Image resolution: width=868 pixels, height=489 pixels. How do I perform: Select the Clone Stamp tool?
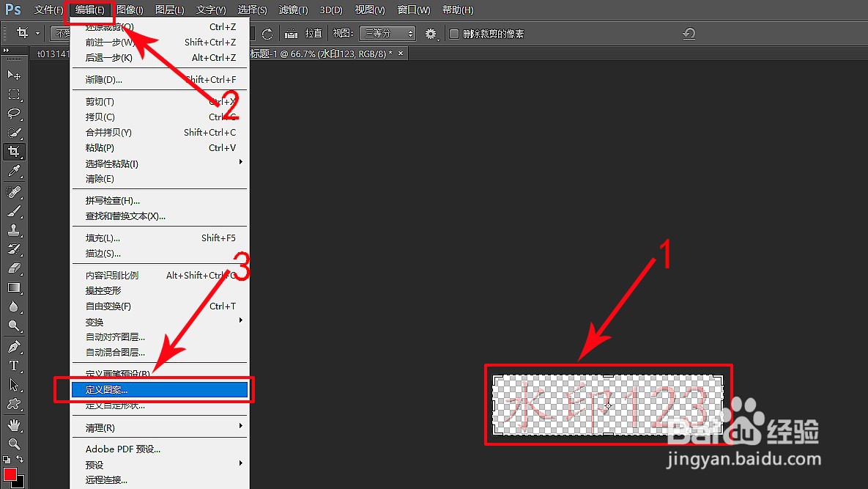[x=14, y=229]
